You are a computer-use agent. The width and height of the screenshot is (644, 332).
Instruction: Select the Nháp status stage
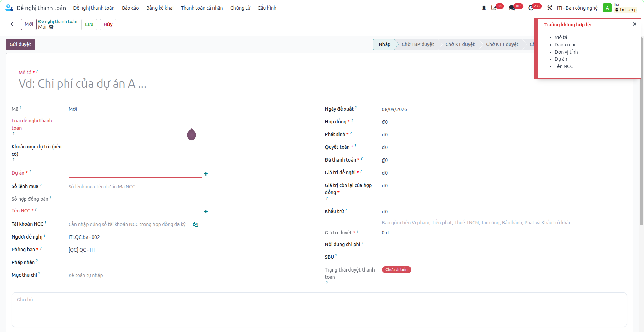coord(384,44)
